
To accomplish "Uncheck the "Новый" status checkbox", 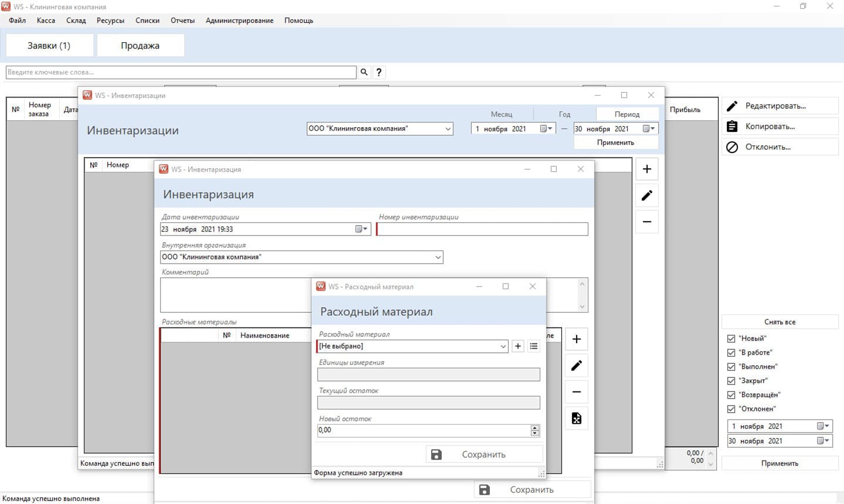I will click(x=731, y=339).
